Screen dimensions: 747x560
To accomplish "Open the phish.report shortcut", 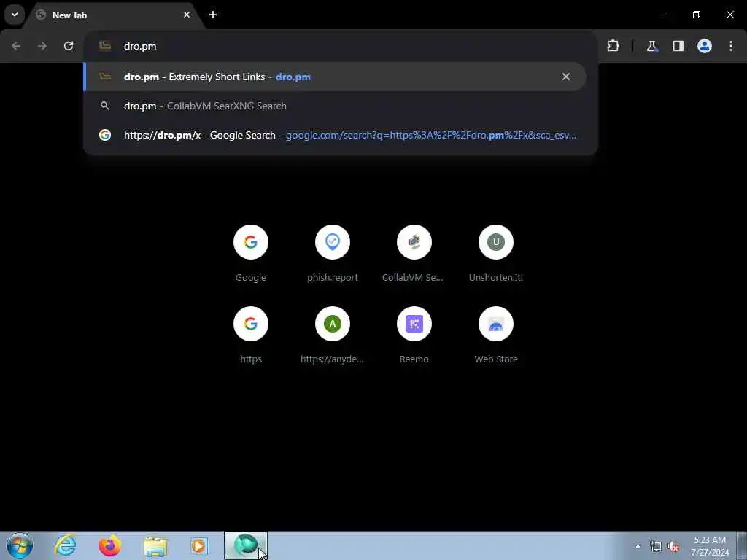I will tap(333, 253).
